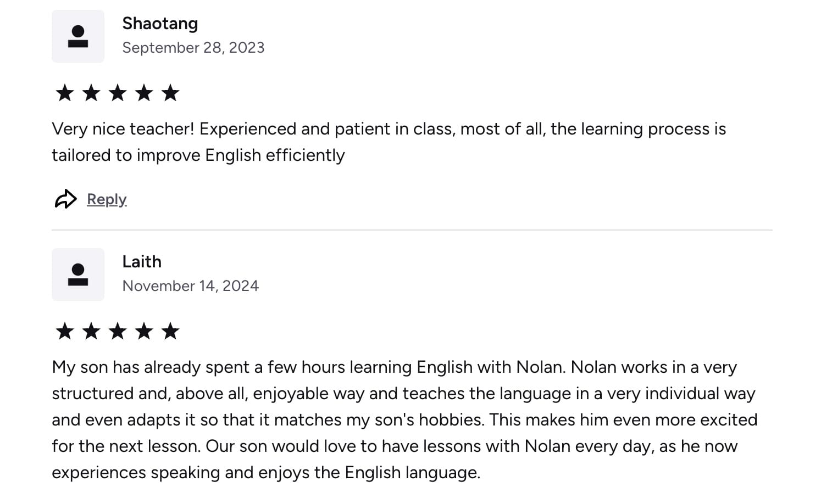This screenshot has width=821, height=504.
Task: Open the Reply link below Shaotang's review
Action: coord(107,199)
